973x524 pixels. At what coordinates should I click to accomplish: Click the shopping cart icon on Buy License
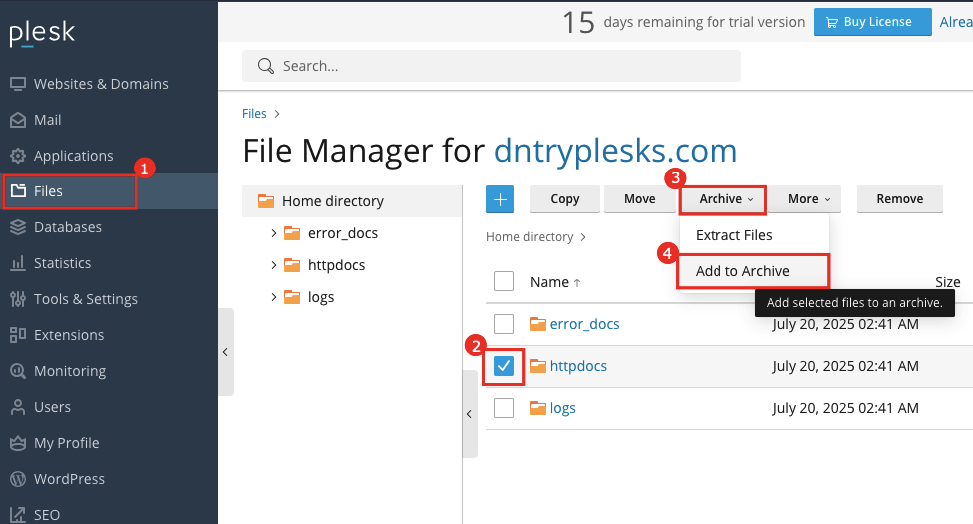point(832,22)
